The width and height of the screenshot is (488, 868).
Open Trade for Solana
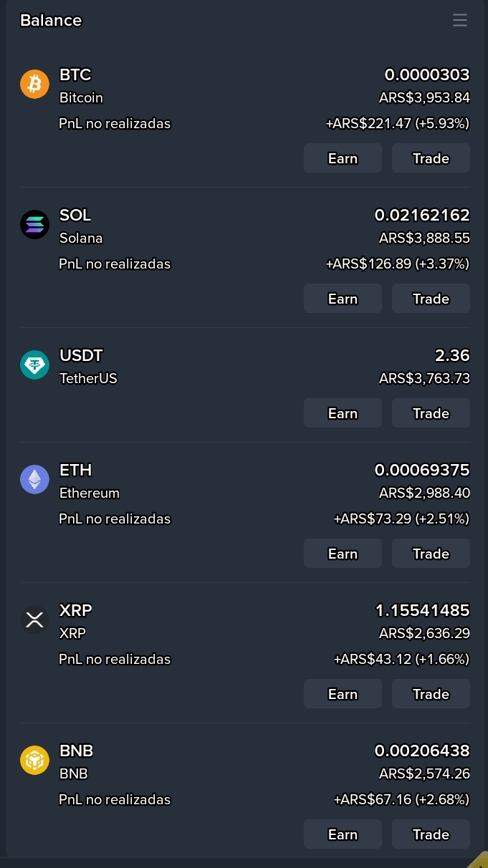(x=431, y=299)
